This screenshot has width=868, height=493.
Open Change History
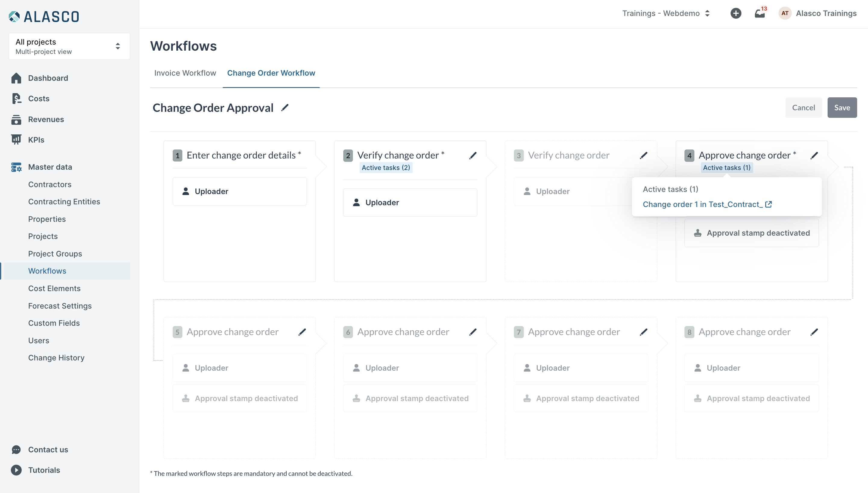pos(57,358)
